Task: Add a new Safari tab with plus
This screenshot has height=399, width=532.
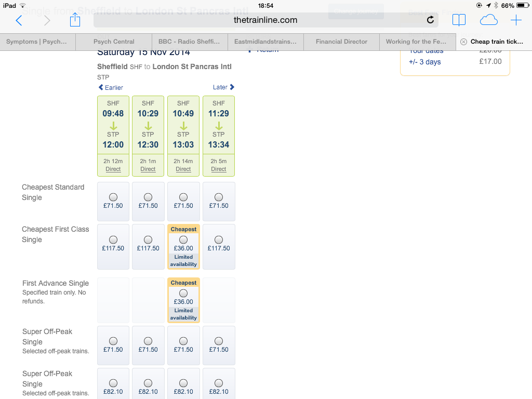Action: click(x=516, y=20)
